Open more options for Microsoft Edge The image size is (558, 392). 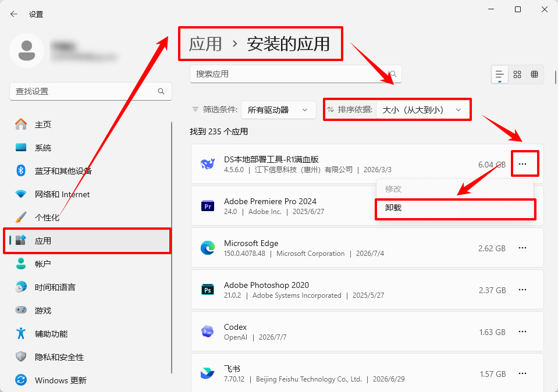(x=523, y=248)
